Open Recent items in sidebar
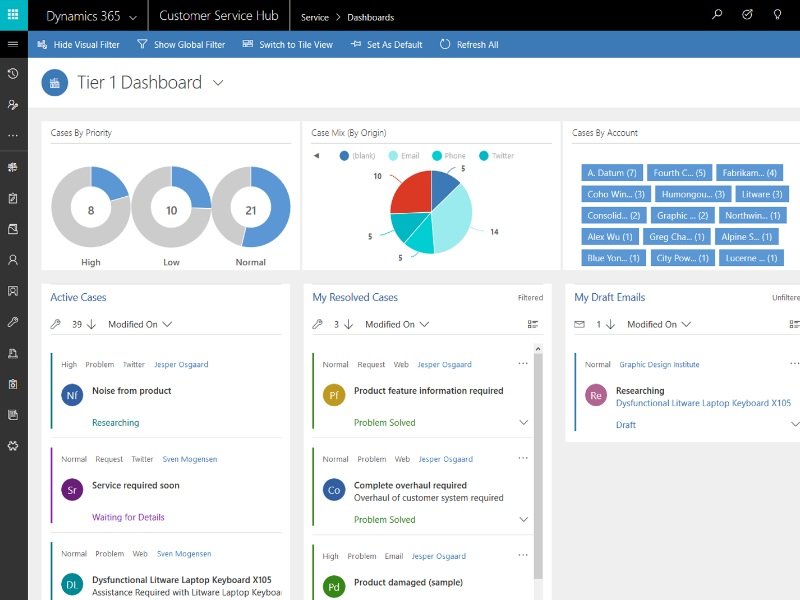This screenshot has height=600, width=800. point(13,74)
